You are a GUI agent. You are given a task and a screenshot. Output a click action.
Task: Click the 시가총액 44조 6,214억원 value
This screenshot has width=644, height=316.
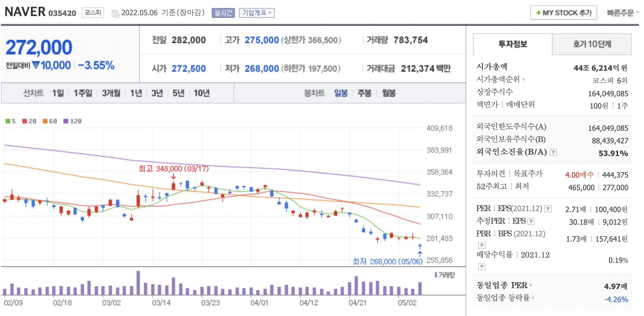(600, 68)
